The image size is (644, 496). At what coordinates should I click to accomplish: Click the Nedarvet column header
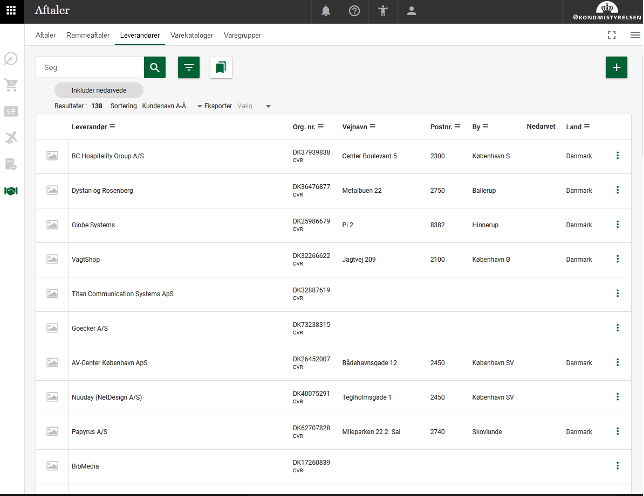pos(540,126)
